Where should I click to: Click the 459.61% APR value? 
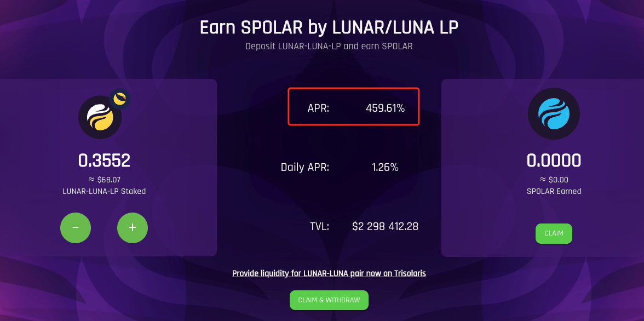(x=385, y=108)
